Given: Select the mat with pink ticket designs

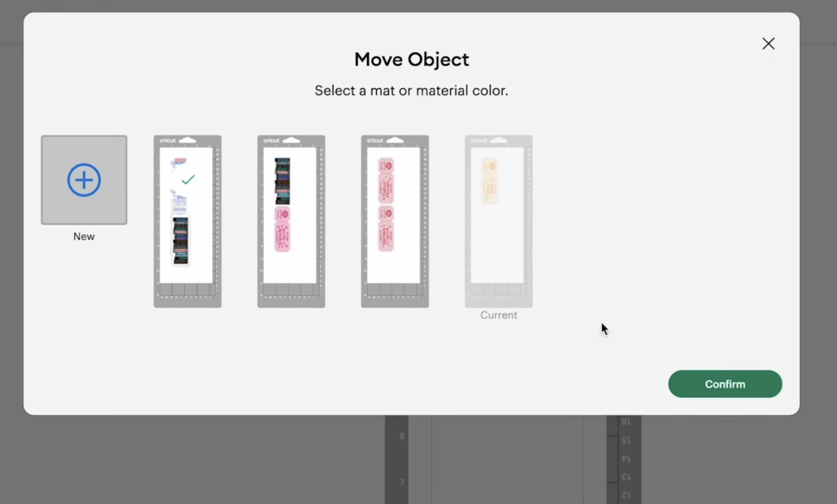Looking at the screenshot, I should [394, 221].
